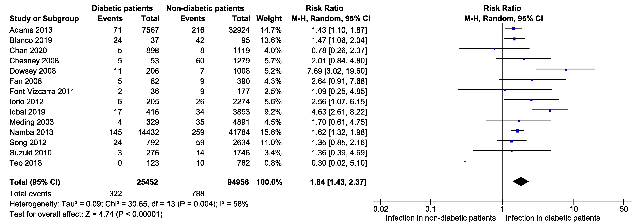This screenshot has height=224, width=644.
Task: Click the Study or Subgroup header
Action: 44,19
